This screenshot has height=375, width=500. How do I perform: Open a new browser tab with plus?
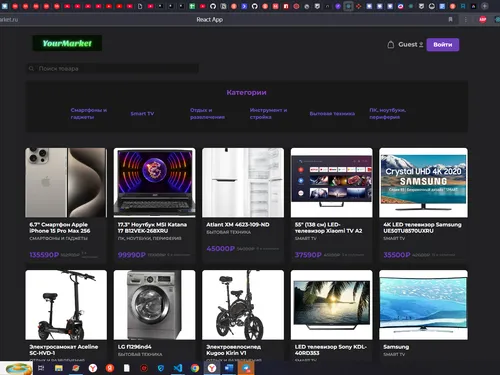click(x=485, y=6)
